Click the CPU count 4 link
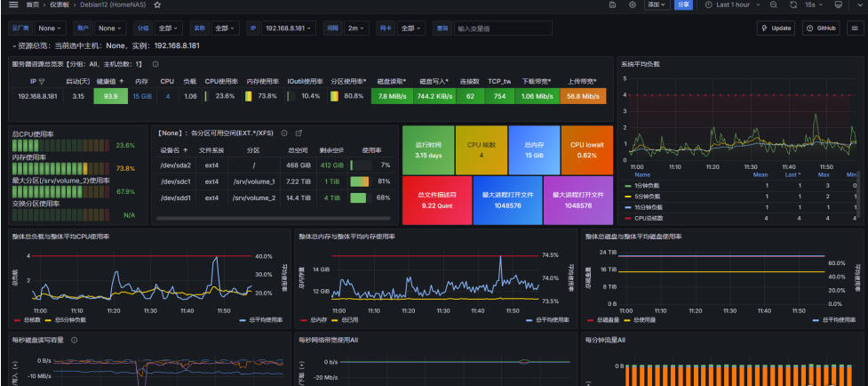The width and height of the screenshot is (868, 386). (x=168, y=96)
